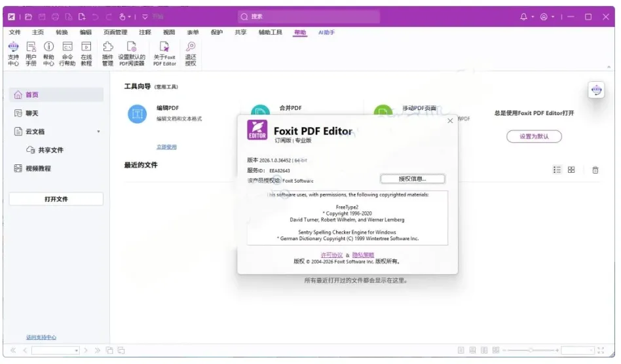
Task: Open the 隐私策略 link in About dialog
Action: click(363, 255)
